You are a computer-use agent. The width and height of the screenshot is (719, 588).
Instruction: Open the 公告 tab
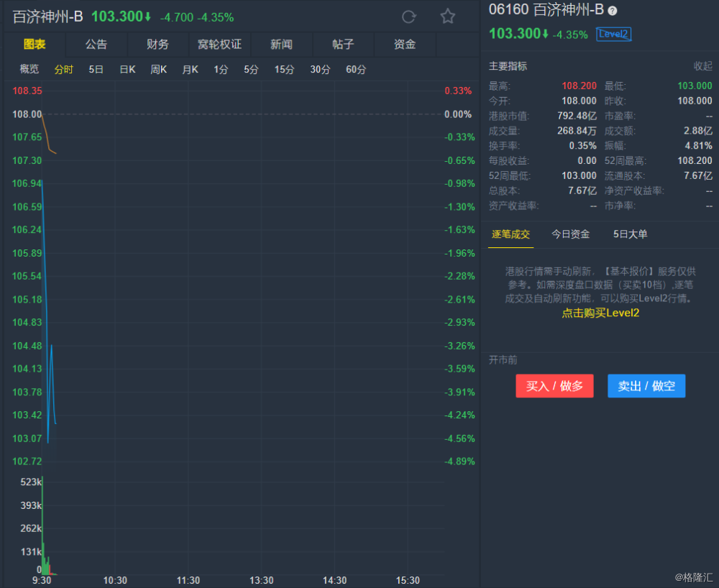[x=96, y=45]
